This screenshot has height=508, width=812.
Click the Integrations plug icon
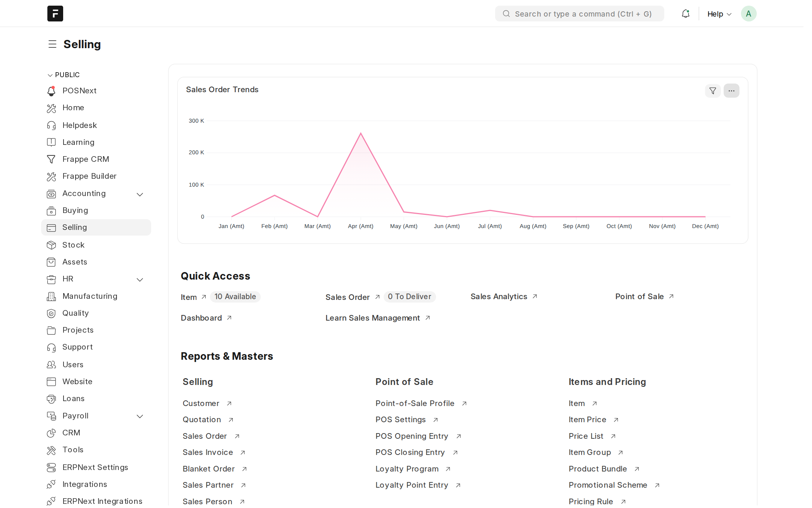point(52,484)
